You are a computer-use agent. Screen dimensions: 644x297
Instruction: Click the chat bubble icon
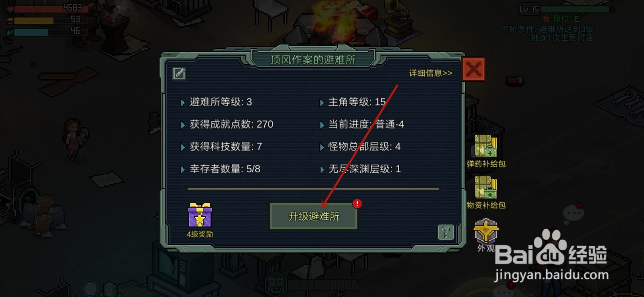coord(573,212)
